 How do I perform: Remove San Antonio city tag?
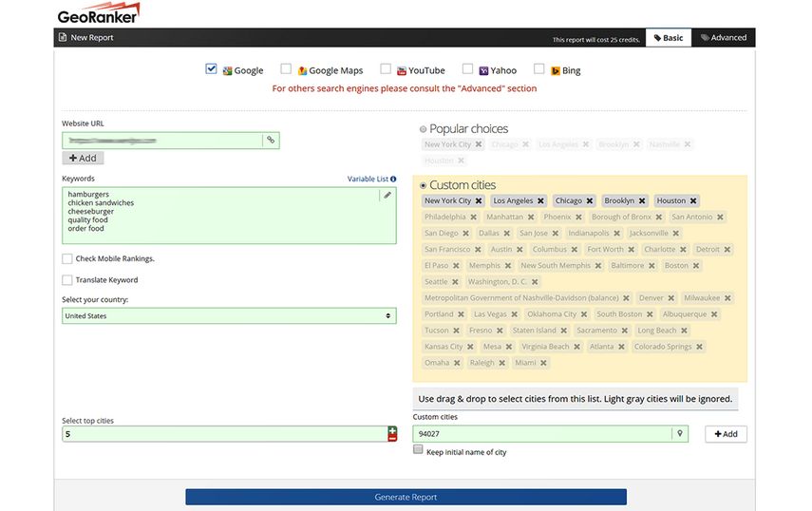pos(720,217)
